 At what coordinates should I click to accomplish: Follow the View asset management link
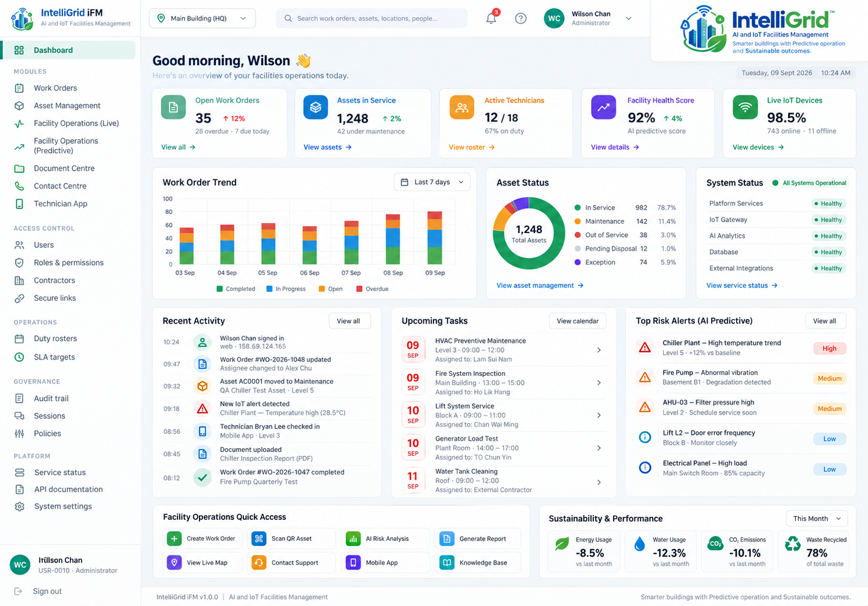tap(540, 286)
